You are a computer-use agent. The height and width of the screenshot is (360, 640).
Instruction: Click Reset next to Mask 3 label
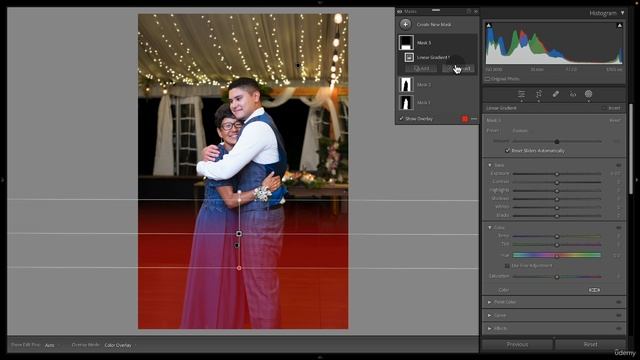(x=615, y=121)
